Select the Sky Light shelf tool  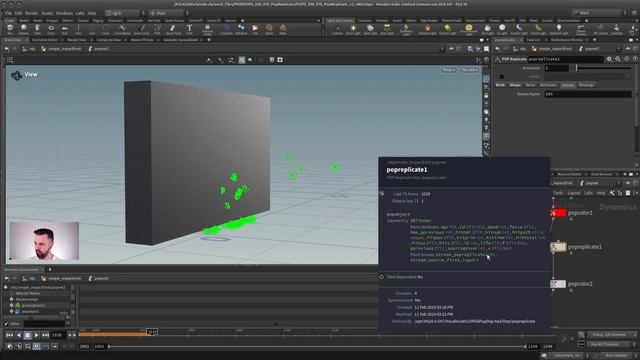coord(487,29)
